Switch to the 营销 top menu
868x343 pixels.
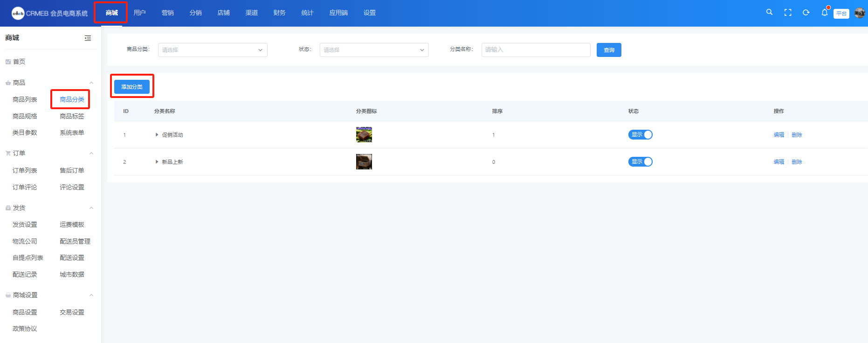click(167, 13)
